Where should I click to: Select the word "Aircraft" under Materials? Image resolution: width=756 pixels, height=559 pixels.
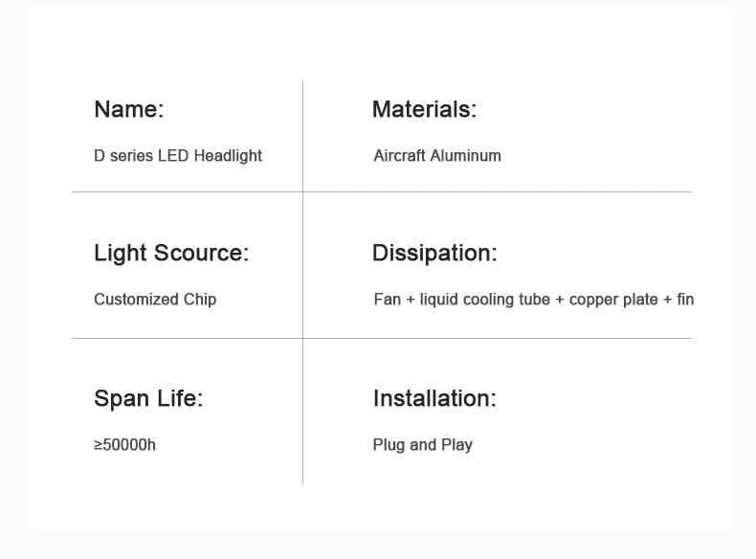[399, 156]
